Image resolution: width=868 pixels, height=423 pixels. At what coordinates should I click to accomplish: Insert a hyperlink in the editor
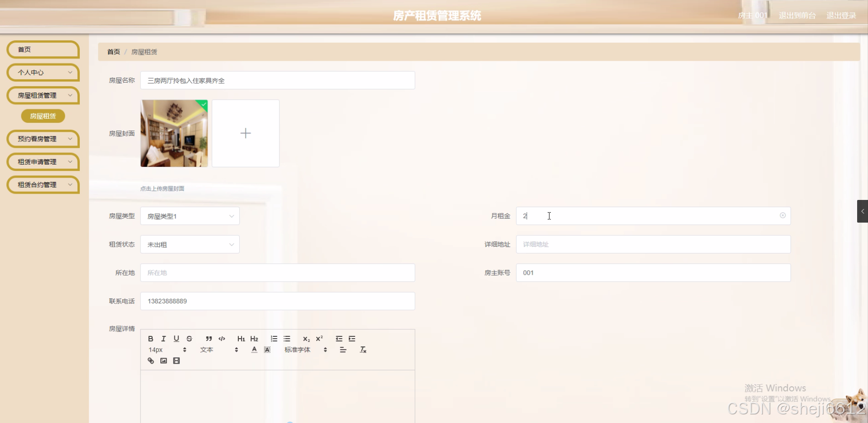pyautogui.click(x=150, y=360)
